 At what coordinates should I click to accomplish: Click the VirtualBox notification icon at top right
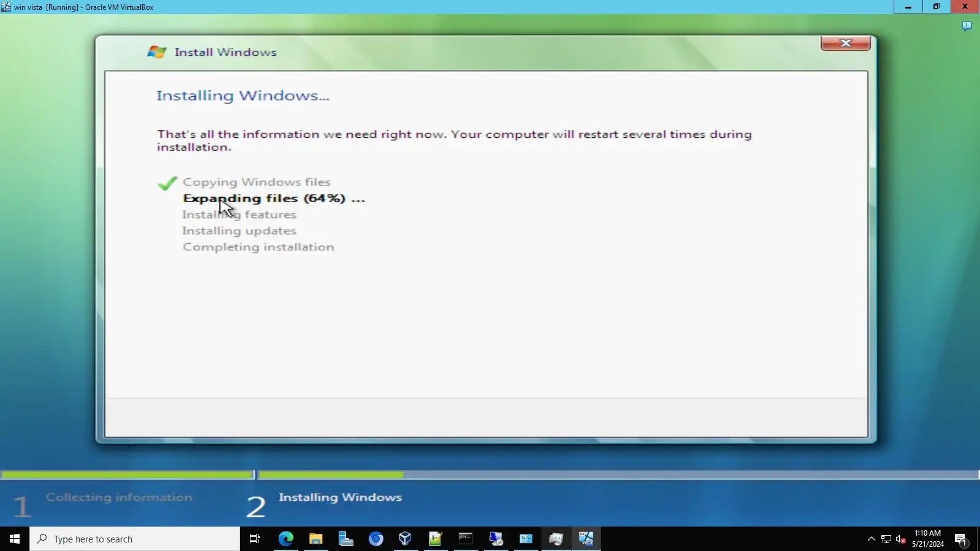[x=967, y=26]
